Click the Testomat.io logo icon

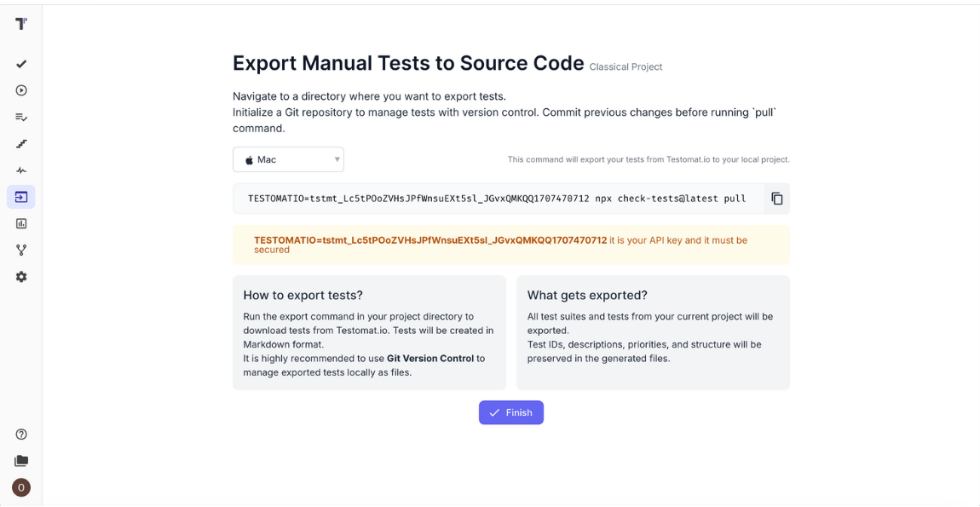coord(21,25)
